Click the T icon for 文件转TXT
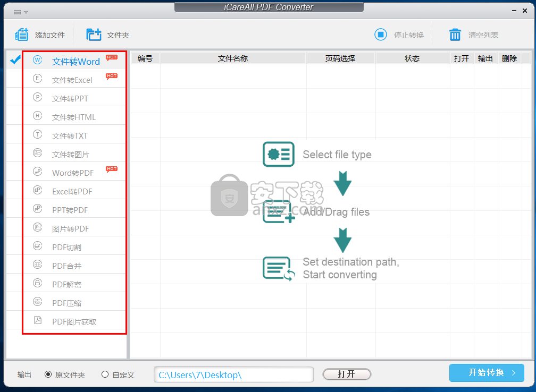 38,134
